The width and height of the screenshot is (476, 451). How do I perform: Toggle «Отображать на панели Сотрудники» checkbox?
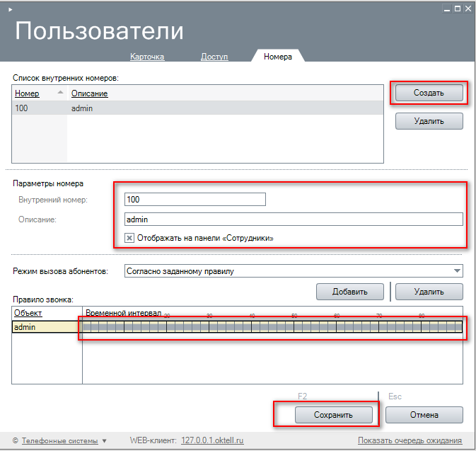pos(129,239)
